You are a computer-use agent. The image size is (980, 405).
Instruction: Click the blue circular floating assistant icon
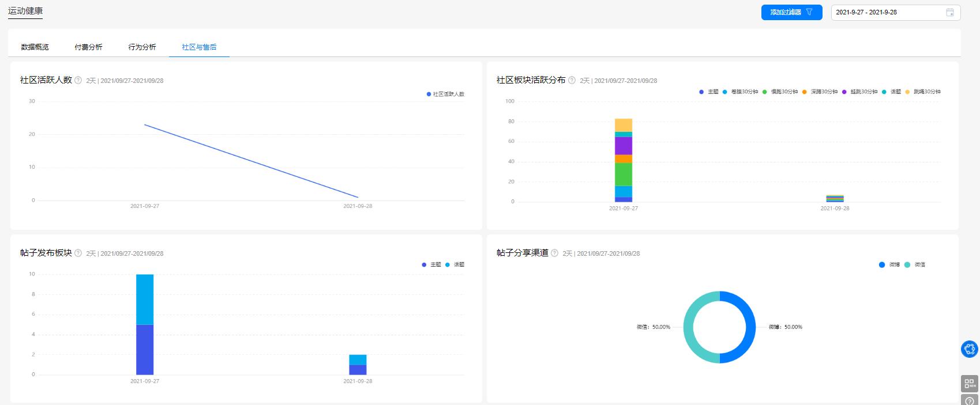click(x=970, y=349)
